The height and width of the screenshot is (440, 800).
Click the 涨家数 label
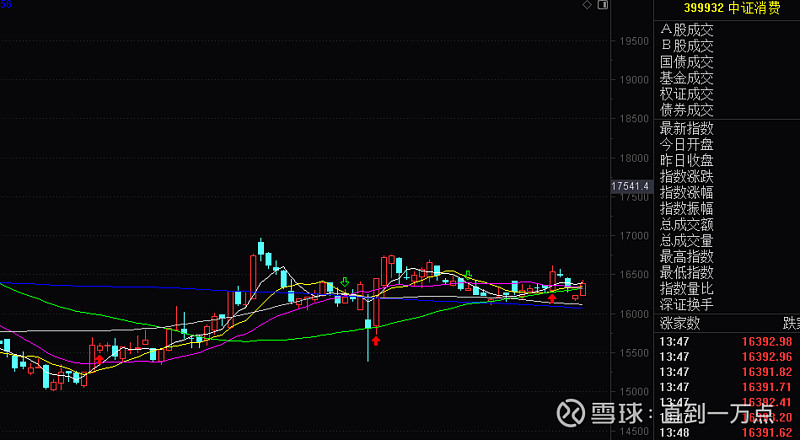click(680, 323)
